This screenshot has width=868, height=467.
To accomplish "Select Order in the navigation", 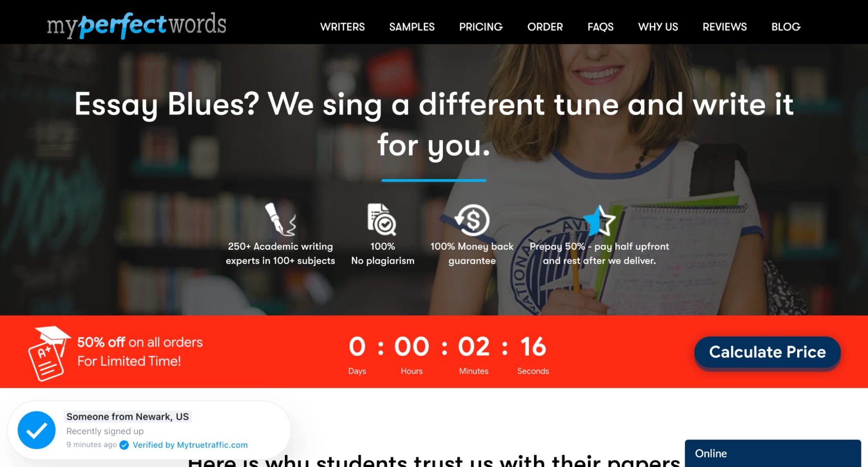I will (x=545, y=27).
